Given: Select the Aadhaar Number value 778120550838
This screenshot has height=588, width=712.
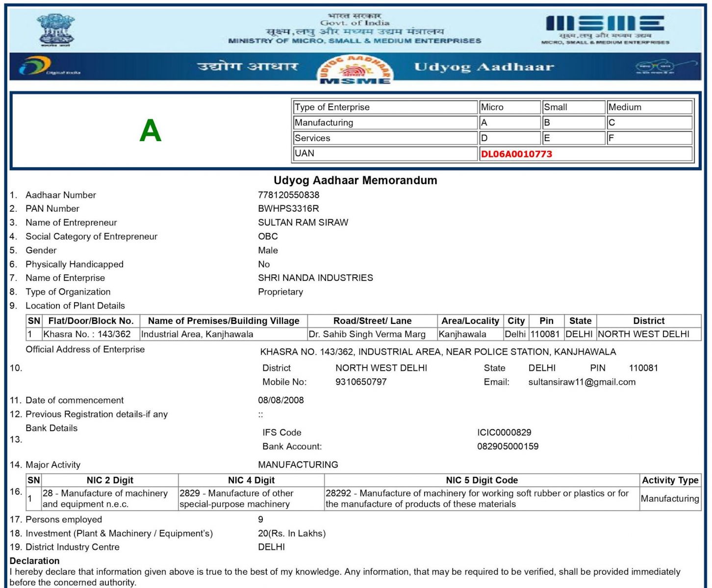Looking at the screenshot, I should pos(288,195).
